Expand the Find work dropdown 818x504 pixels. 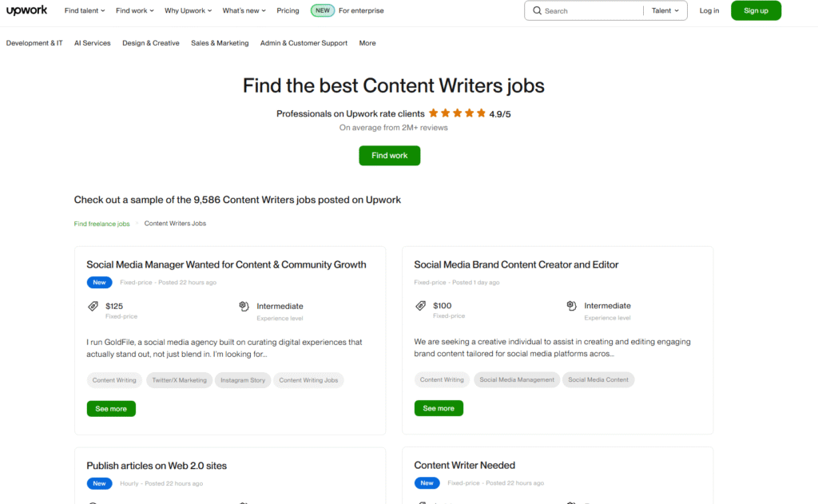(x=134, y=10)
